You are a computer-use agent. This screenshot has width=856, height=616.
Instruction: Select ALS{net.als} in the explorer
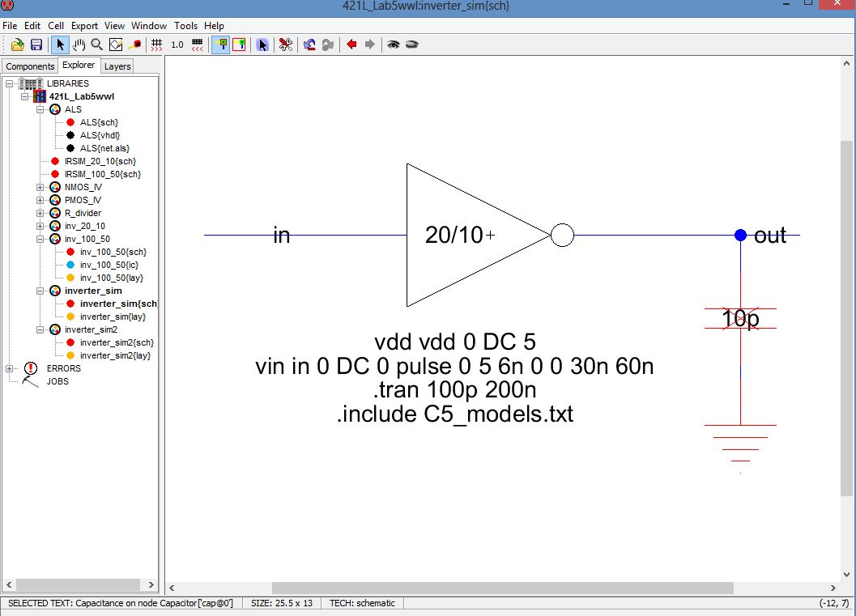click(104, 148)
